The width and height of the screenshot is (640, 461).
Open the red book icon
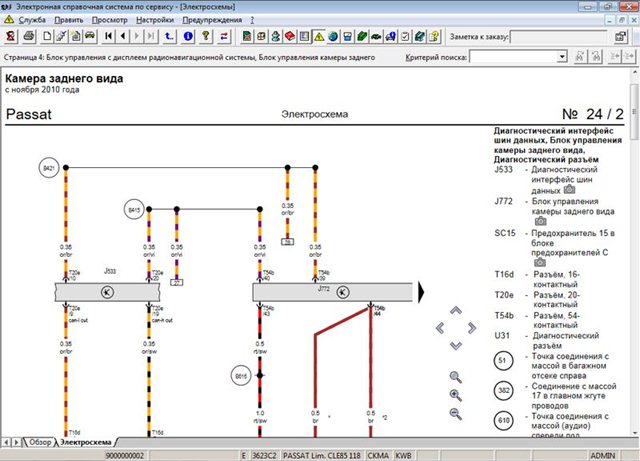[x=290, y=36]
